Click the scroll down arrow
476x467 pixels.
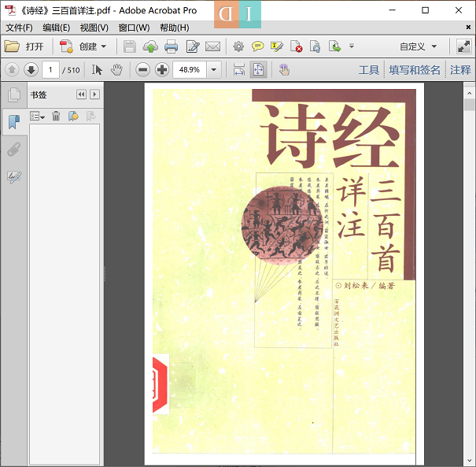click(x=470, y=461)
